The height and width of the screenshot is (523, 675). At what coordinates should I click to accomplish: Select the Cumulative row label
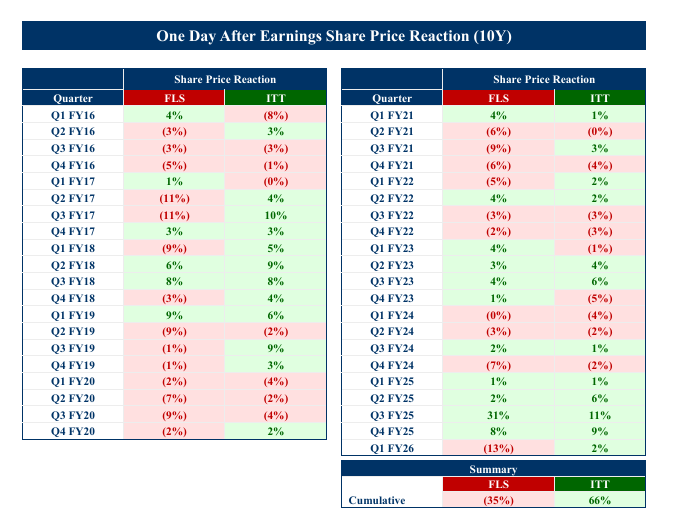click(x=377, y=500)
